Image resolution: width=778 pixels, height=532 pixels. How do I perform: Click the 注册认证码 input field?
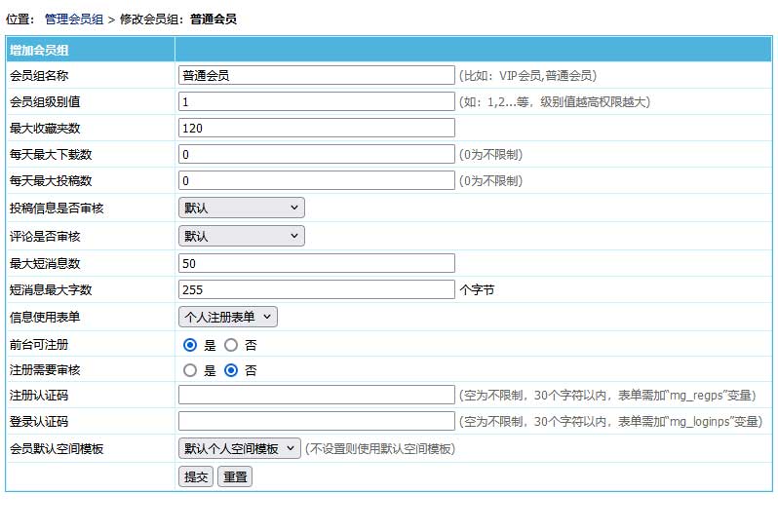click(x=317, y=395)
